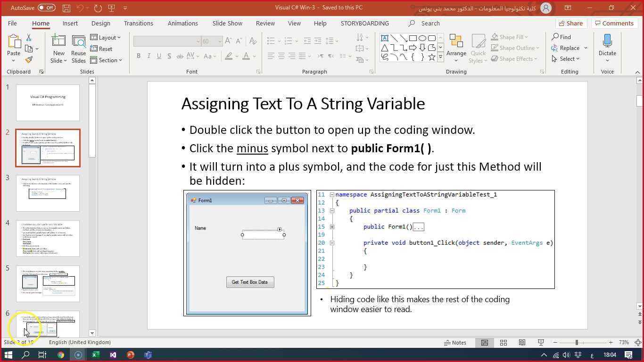Expand the Section dropdown
Screen dimensions: 644x362
(106, 60)
